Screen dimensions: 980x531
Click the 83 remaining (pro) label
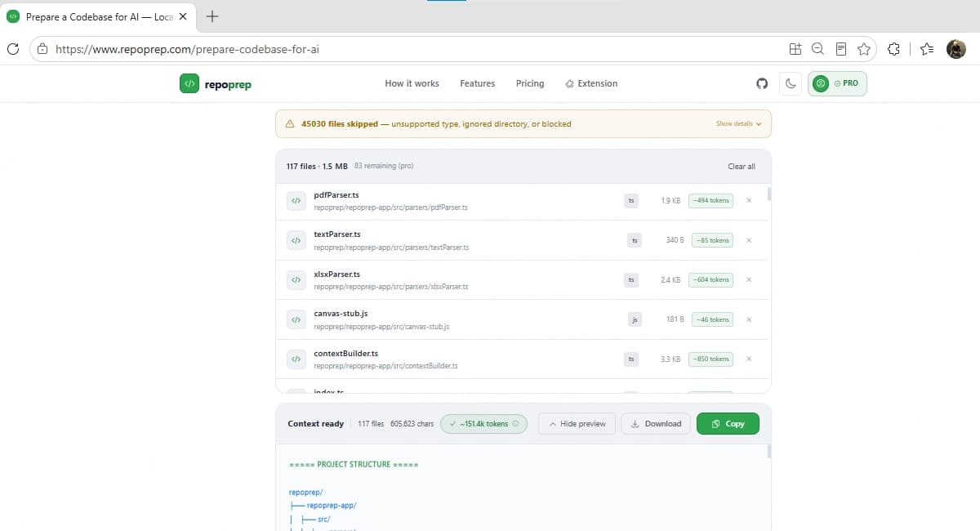(384, 166)
